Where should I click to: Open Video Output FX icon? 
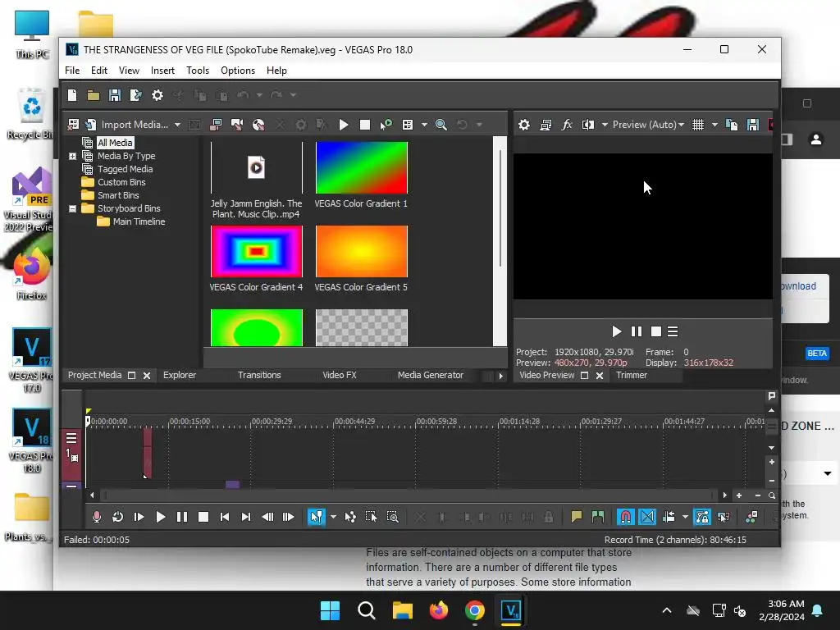click(567, 125)
